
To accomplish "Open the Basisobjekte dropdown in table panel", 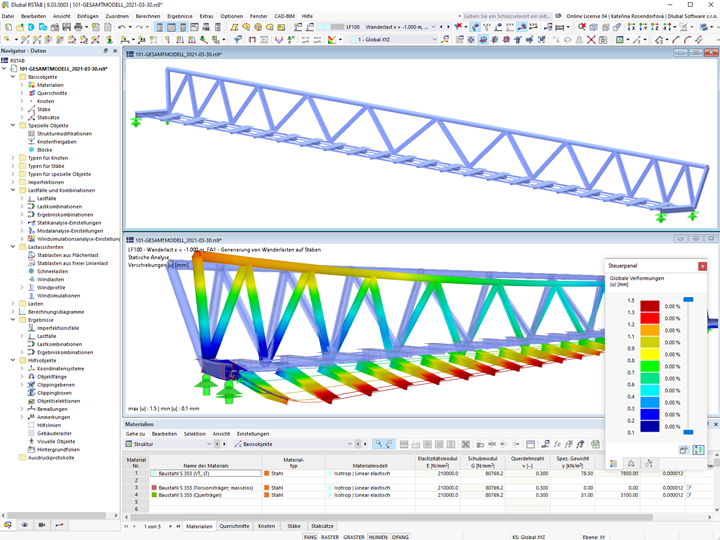I will tap(350, 444).
